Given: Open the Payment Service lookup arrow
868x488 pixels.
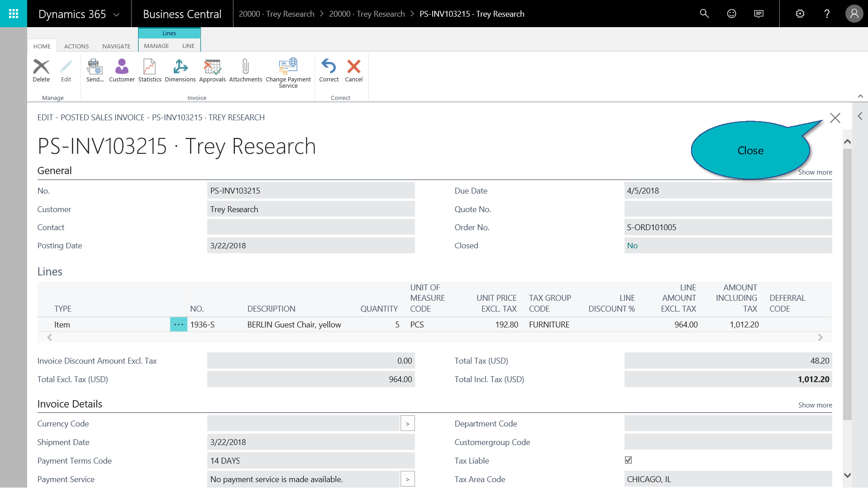Looking at the screenshot, I should [407, 479].
